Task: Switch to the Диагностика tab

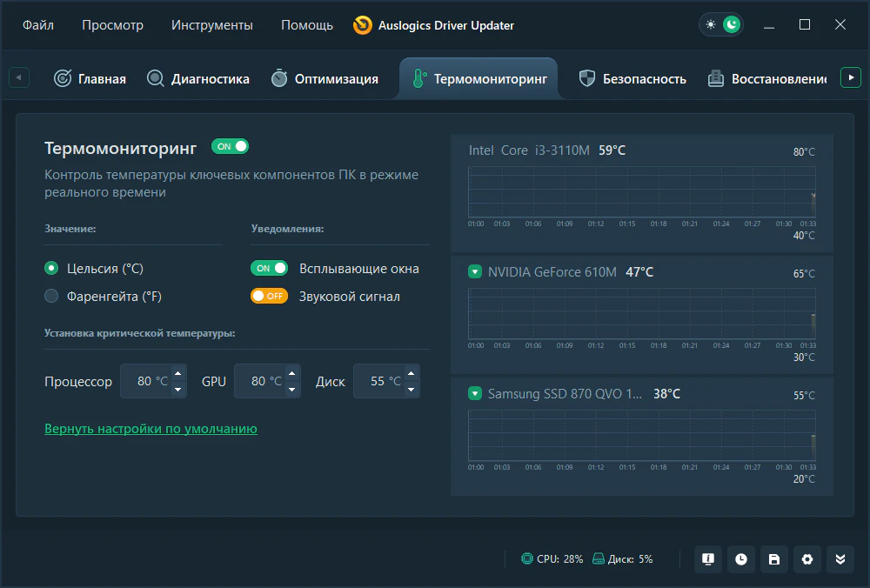Action: [x=198, y=79]
